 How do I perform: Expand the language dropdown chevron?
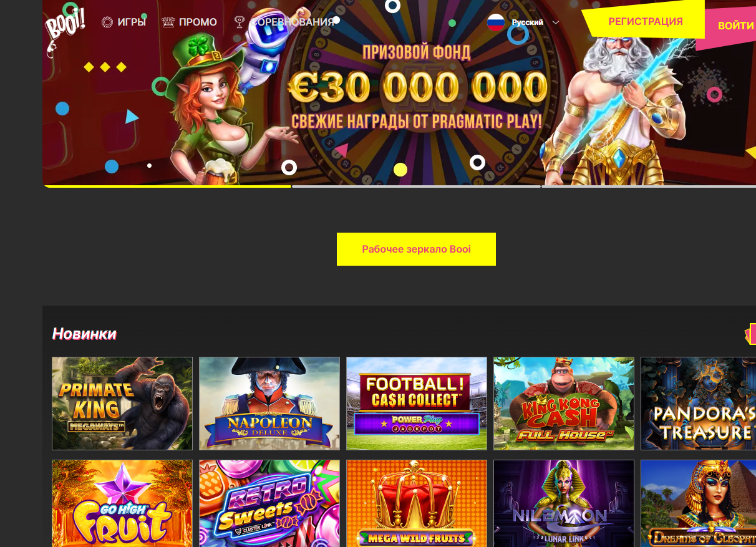click(556, 22)
